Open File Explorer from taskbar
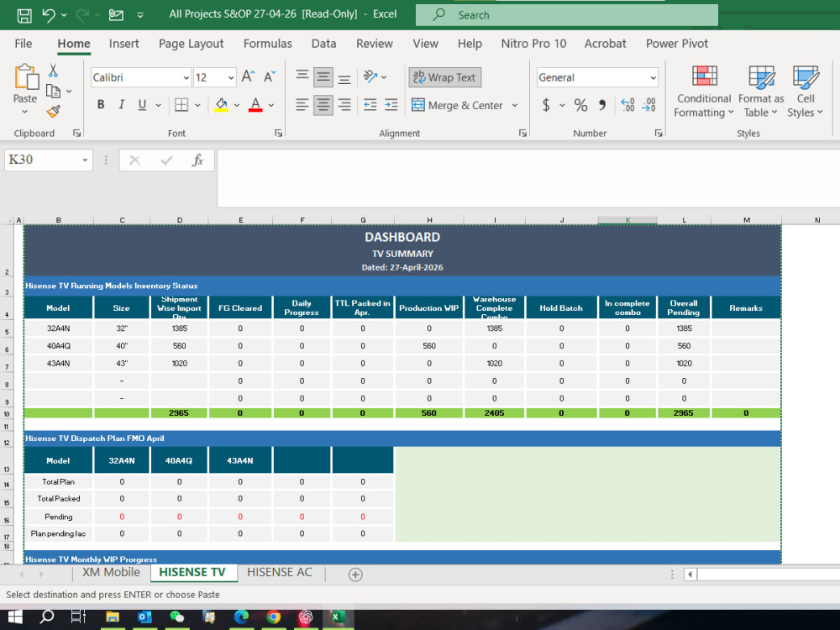Screen dimensions: 840x630 [113, 617]
